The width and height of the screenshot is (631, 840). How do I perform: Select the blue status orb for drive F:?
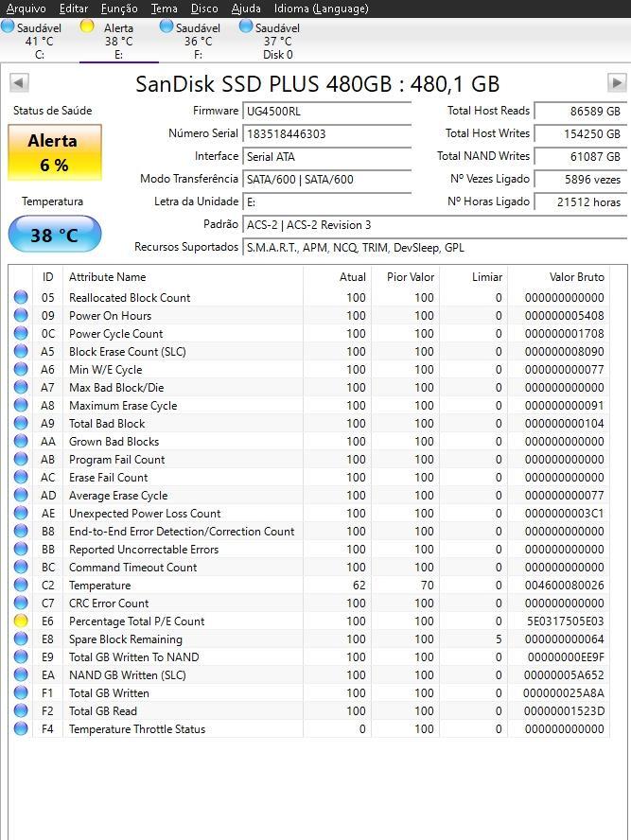click(x=167, y=26)
